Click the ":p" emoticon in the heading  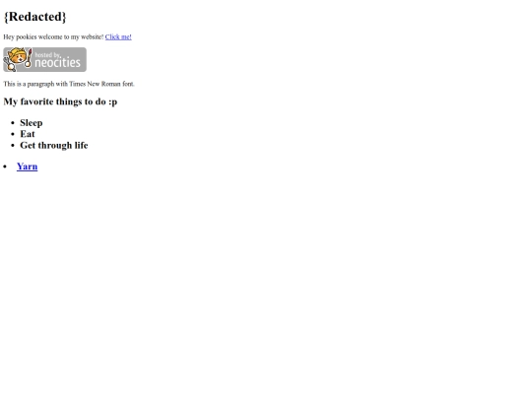[x=113, y=101]
